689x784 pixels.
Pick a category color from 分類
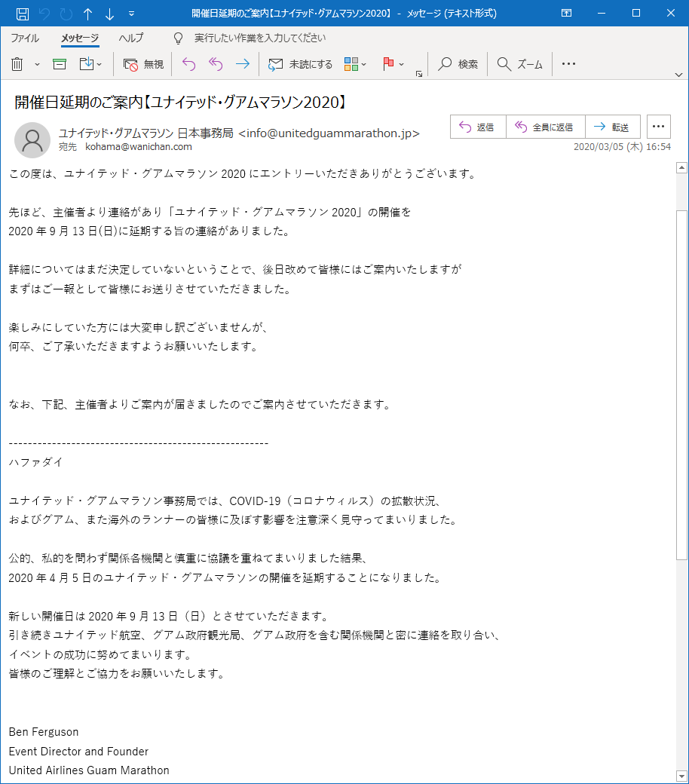(x=351, y=64)
